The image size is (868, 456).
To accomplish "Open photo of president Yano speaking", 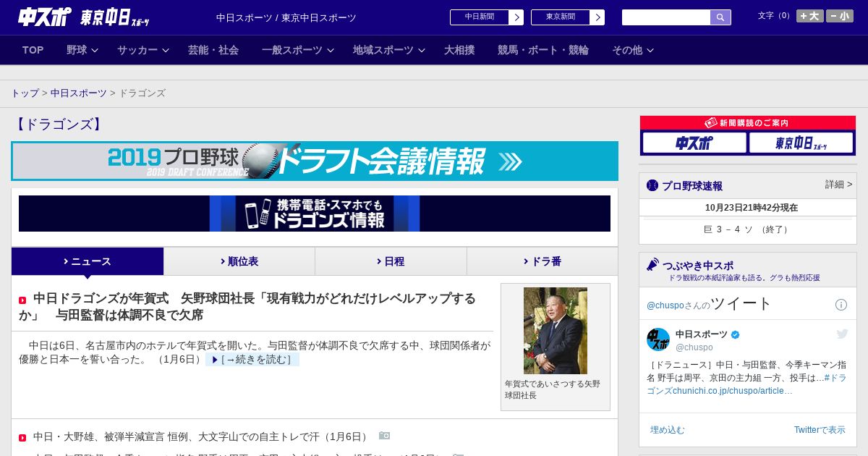I will [x=556, y=331].
